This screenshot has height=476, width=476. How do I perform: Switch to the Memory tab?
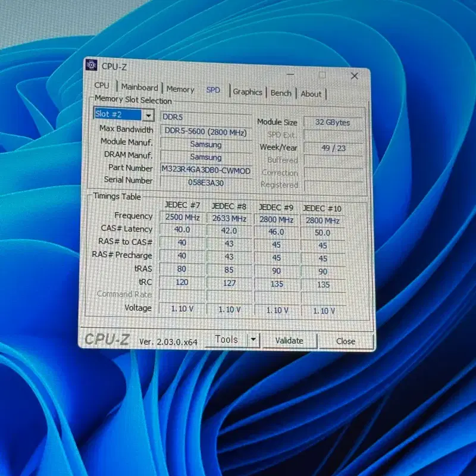tap(180, 89)
